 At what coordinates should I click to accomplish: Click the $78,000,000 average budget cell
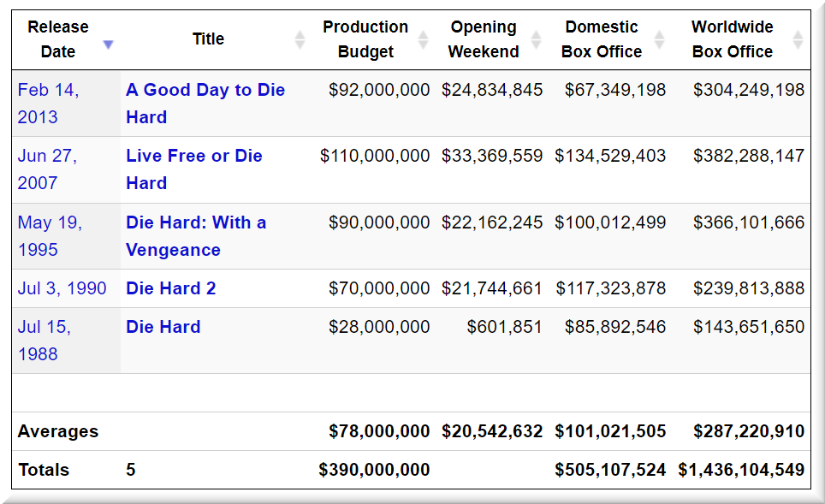click(x=379, y=431)
